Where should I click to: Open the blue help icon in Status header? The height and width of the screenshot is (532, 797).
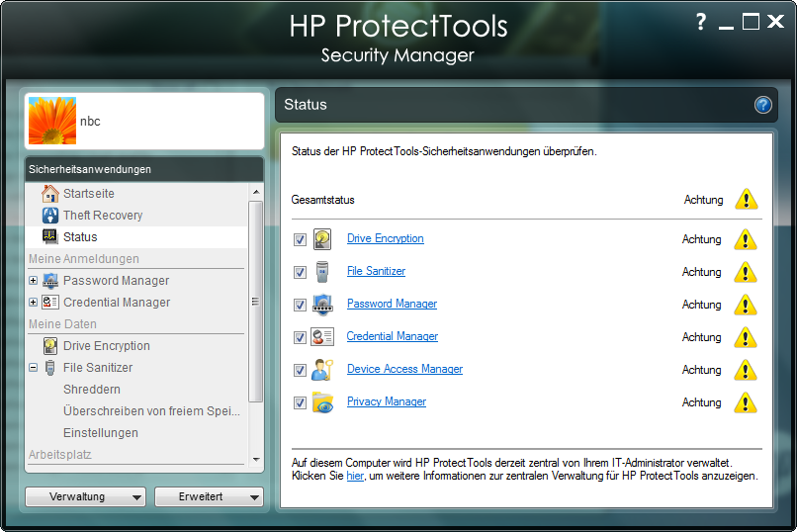pyautogui.click(x=762, y=105)
